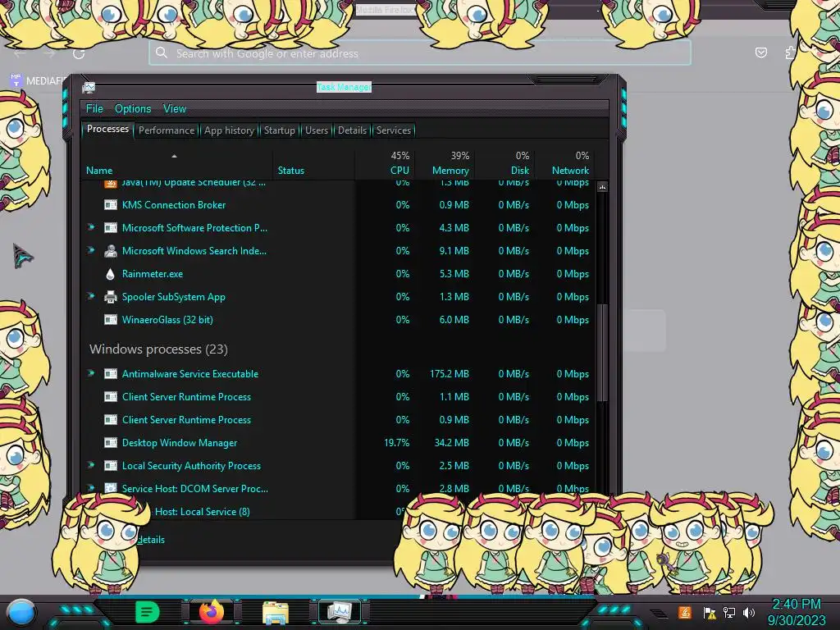Open the Options menu in Task Manager

coord(133,109)
